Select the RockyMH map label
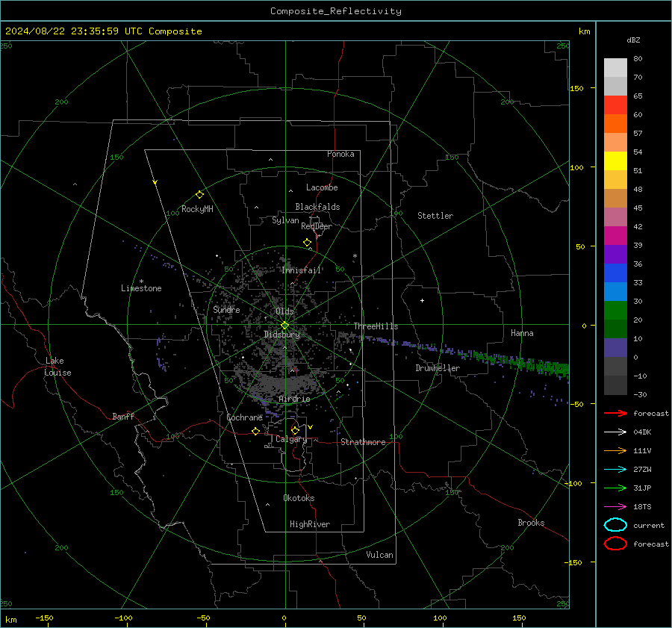672x628 pixels. pos(197,209)
